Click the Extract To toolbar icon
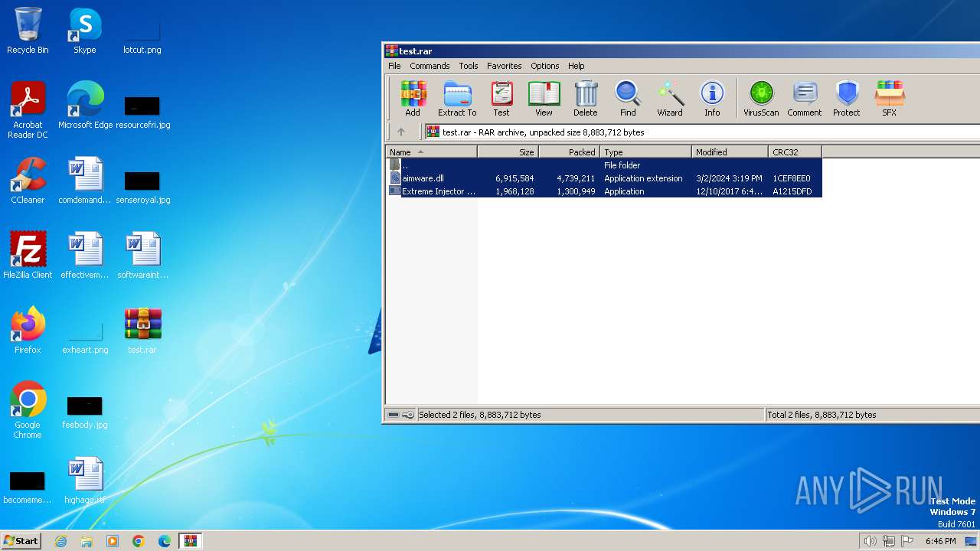The height and width of the screenshot is (551, 980). (457, 99)
